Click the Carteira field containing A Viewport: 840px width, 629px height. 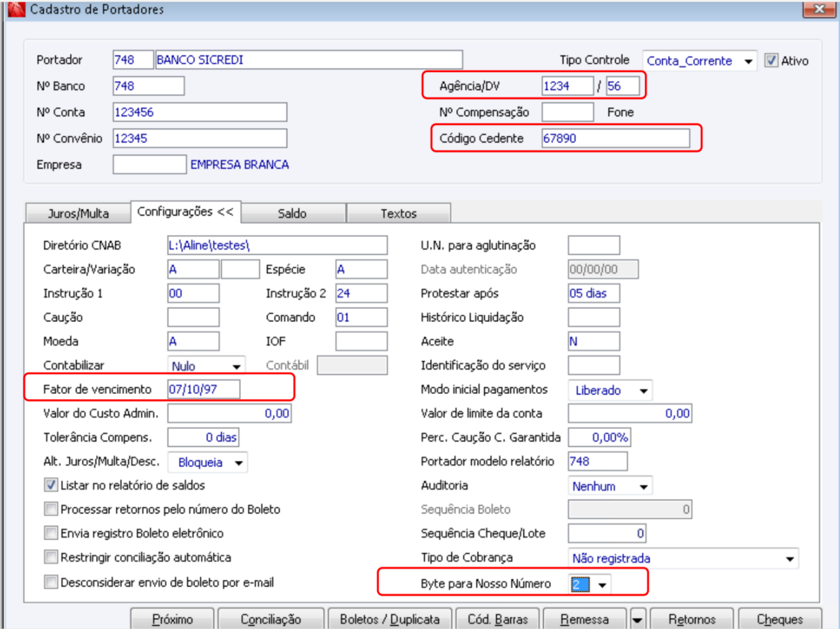pos(193,269)
